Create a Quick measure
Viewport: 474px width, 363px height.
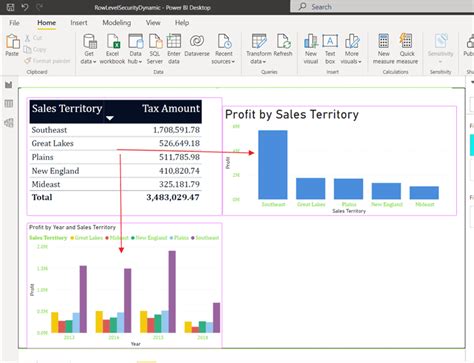pos(407,49)
